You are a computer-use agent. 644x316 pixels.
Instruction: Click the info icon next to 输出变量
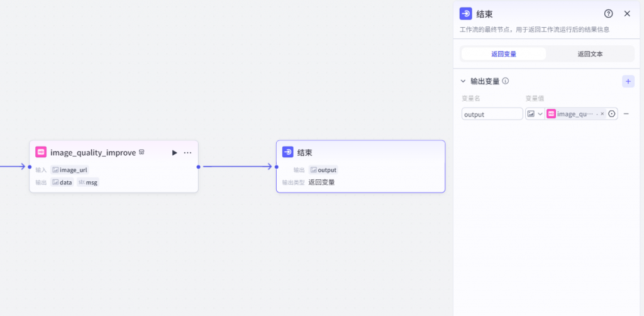[506, 81]
